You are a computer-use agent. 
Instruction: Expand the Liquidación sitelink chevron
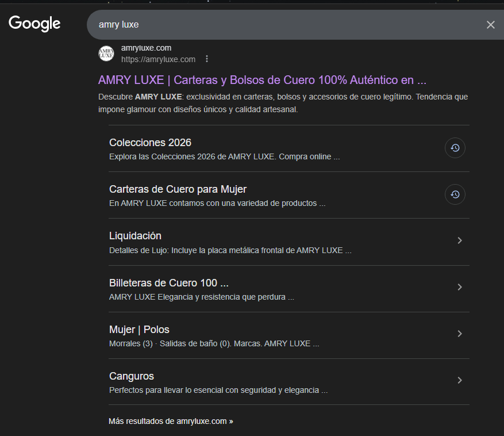pos(459,240)
